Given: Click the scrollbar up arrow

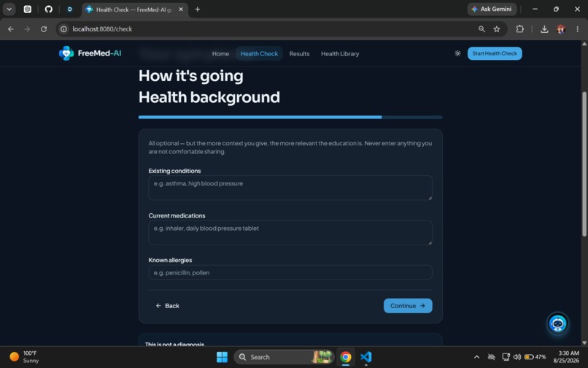Looking at the screenshot, I should click(x=584, y=44).
